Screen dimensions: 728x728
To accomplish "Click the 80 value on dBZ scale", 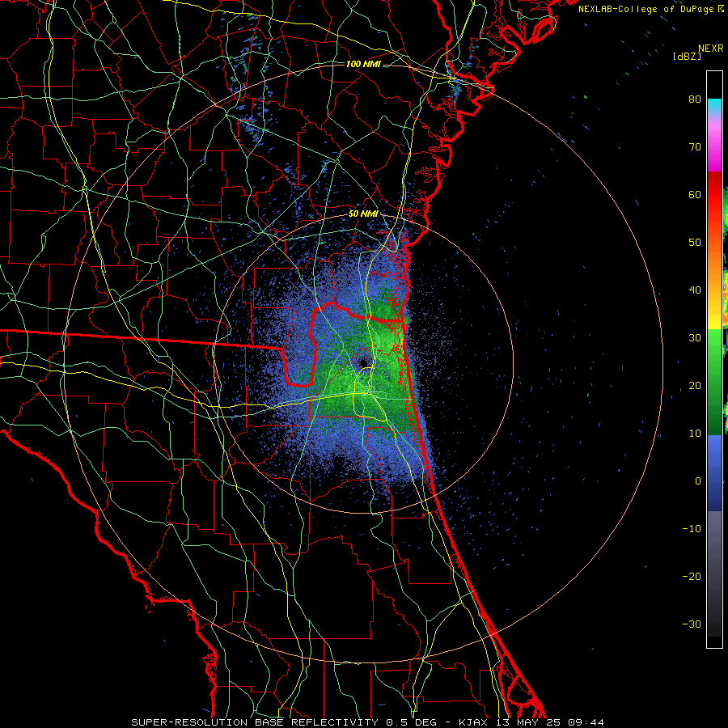I will (695, 99).
